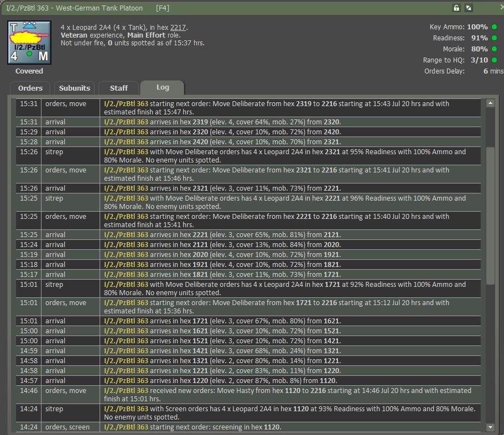The width and height of the screenshot is (504, 435).
Task: Click the log scrollbar thumb
Action: tap(490, 216)
